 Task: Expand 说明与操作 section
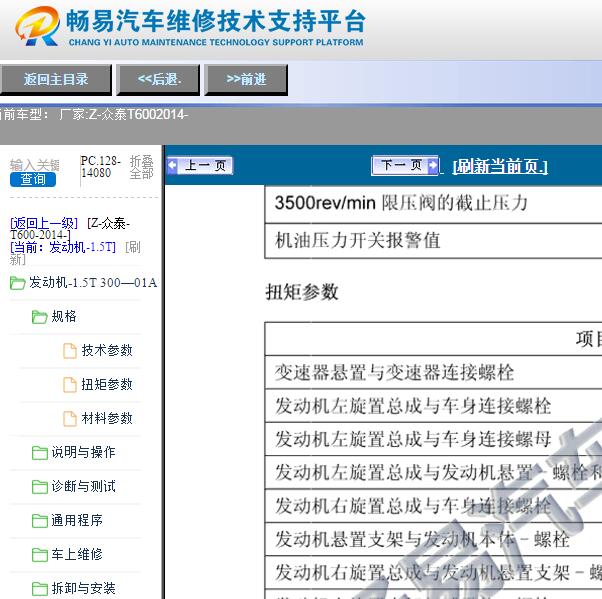pyautogui.click(x=83, y=452)
